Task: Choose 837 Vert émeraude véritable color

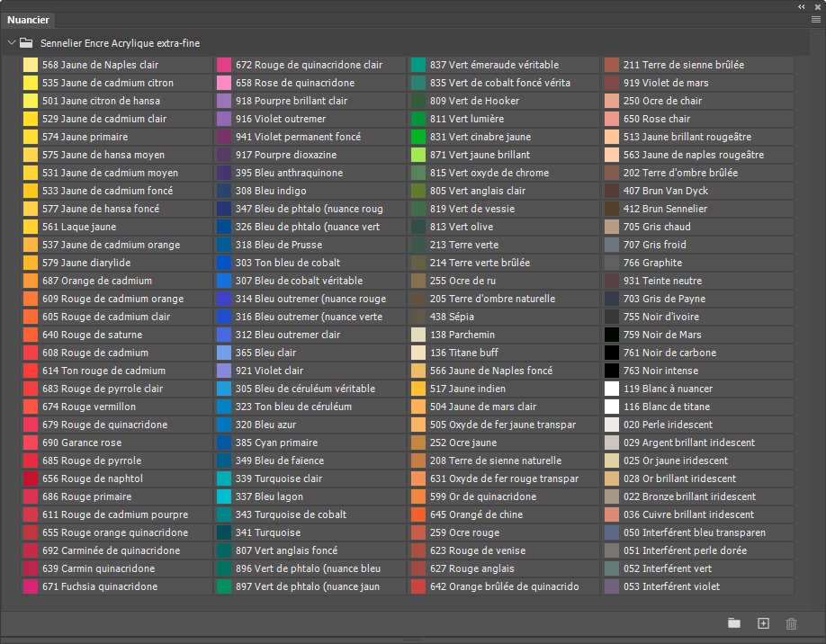Action: pyautogui.click(x=504, y=65)
